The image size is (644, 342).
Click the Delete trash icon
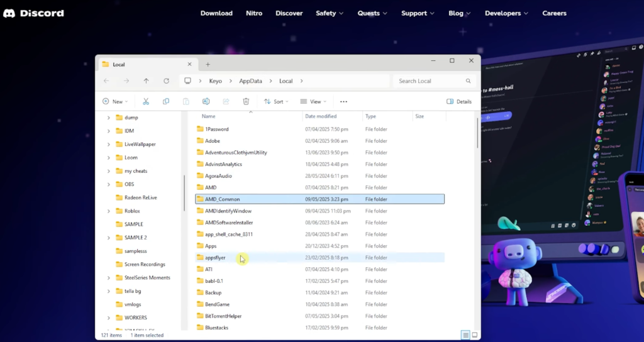[x=246, y=101]
